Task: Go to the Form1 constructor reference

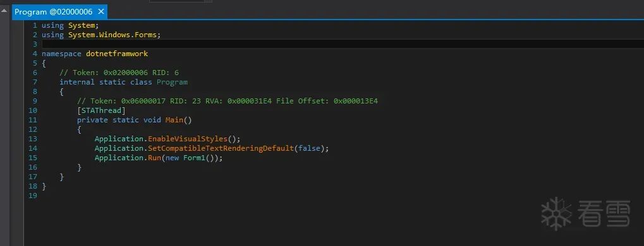Action: (194, 158)
